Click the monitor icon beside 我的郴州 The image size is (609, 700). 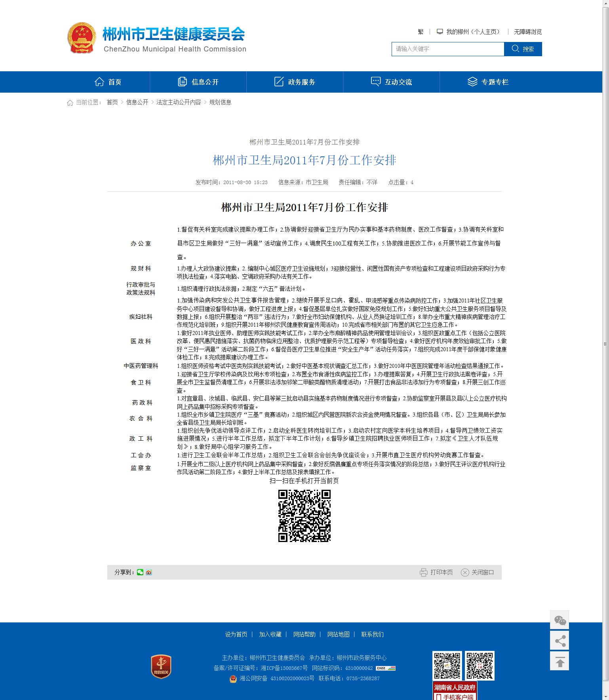click(x=440, y=32)
